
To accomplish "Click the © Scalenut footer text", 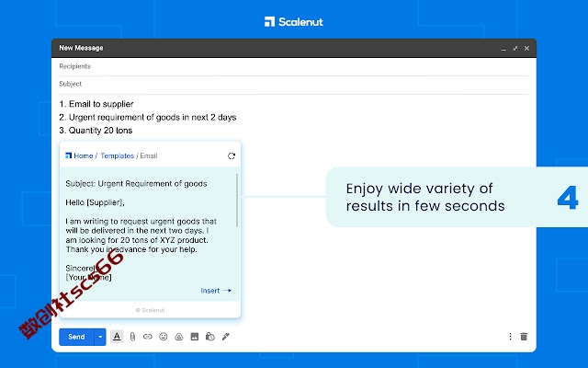I will tap(150, 310).
